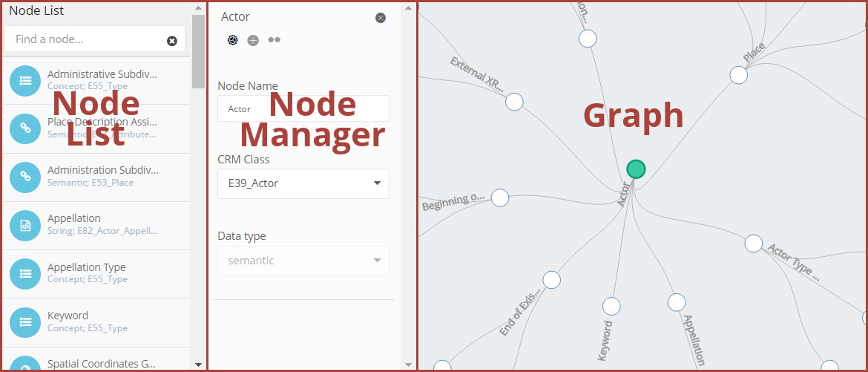868x372 pixels.
Task: Click the Appellation Type list icon
Action: pos(25,273)
